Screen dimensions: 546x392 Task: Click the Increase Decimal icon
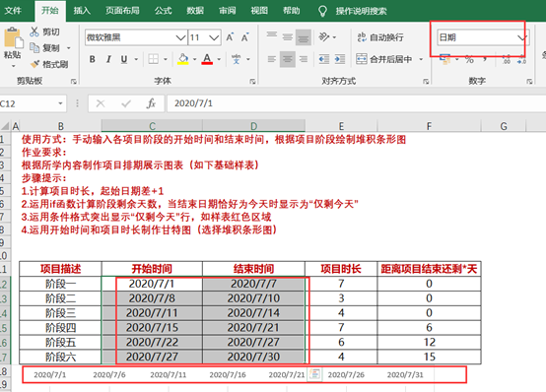pos(507,60)
